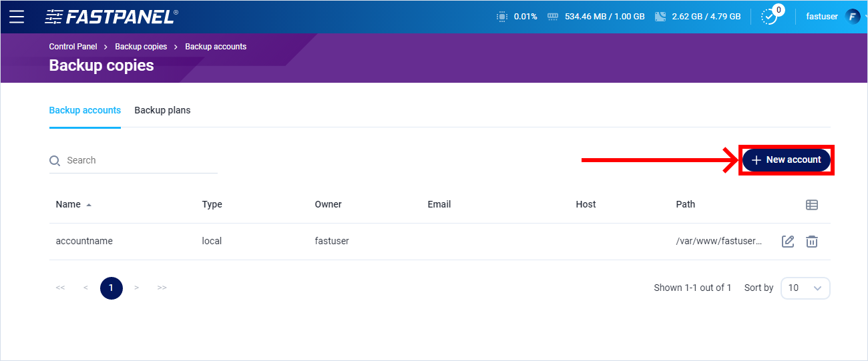Click the 534.46 MB / 1.00 GB memory value
Screen dimensions: 868x361
click(605, 17)
